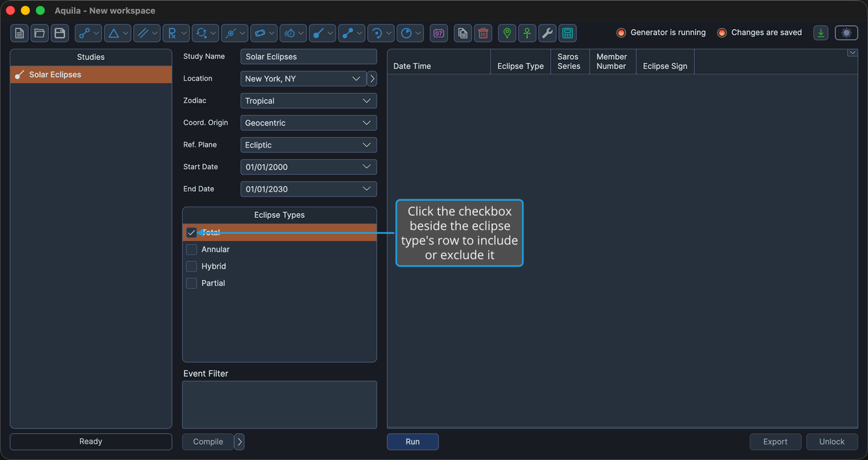Open the Ref. Plane Ecliptic dropdown

tap(308, 145)
